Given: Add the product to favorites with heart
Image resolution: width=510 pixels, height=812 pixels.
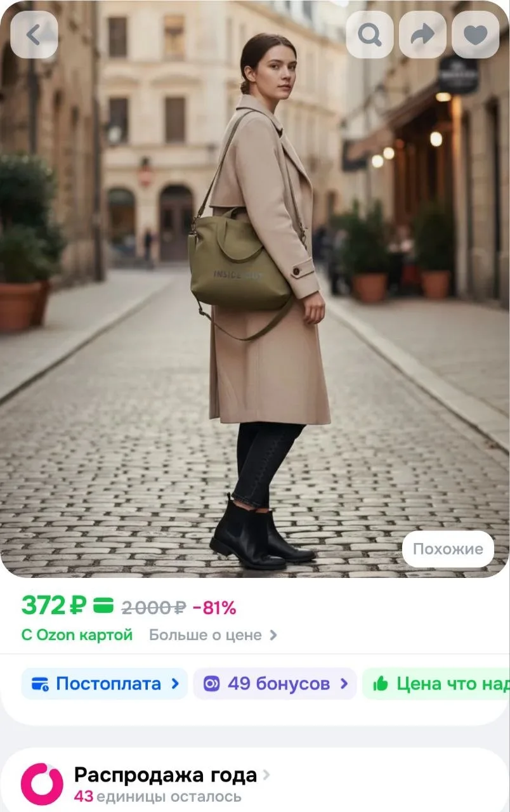Looking at the screenshot, I should pos(475,35).
